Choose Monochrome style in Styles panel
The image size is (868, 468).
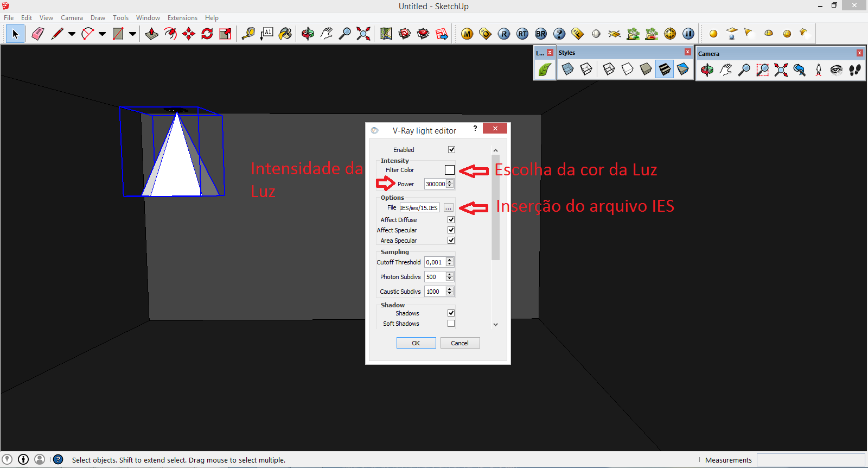[x=683, y=69]
